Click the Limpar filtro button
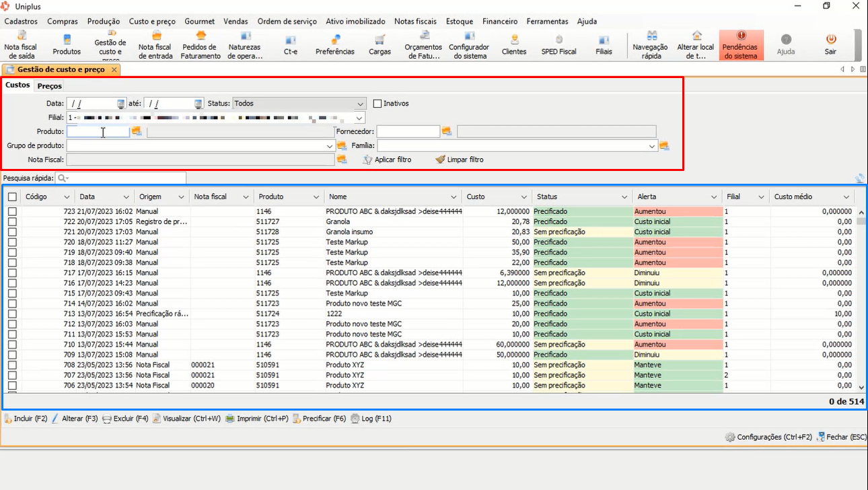Image resolution: width=868 pixels, height=490 pixels. tap(460, 160)
